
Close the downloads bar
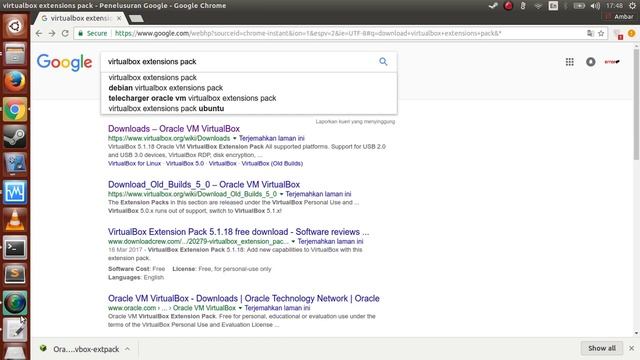pyautogui.click(x=631, y=348)
